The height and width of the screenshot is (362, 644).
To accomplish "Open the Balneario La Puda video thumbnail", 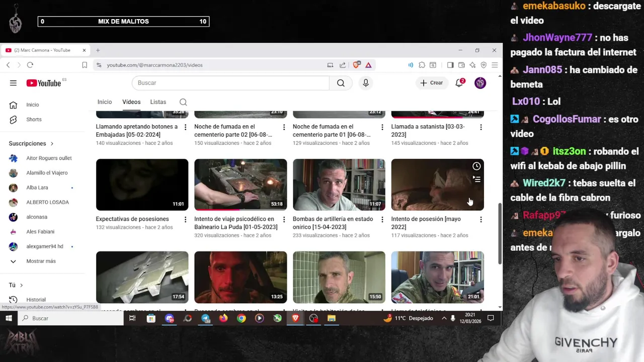I will (x=240, y=185).
